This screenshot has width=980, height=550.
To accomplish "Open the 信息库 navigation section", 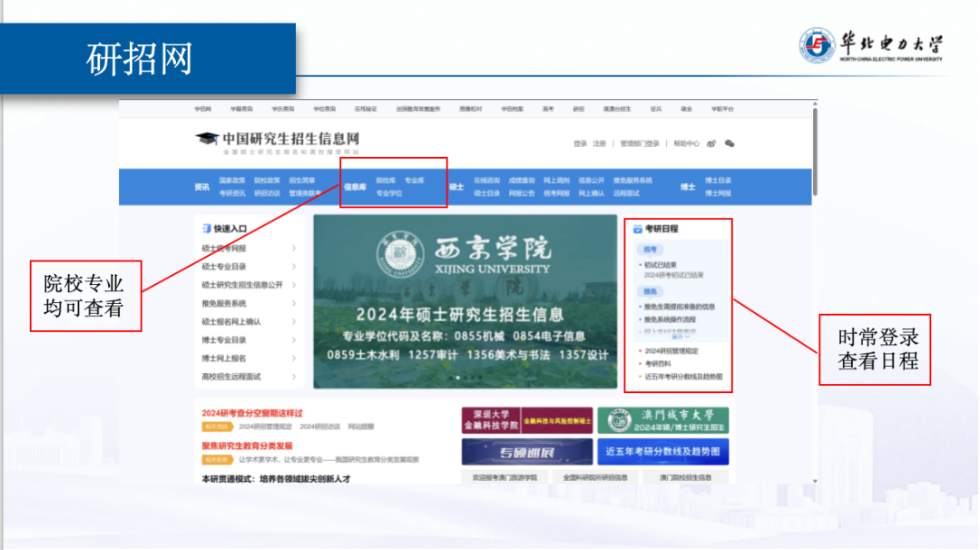I will 355,187.
